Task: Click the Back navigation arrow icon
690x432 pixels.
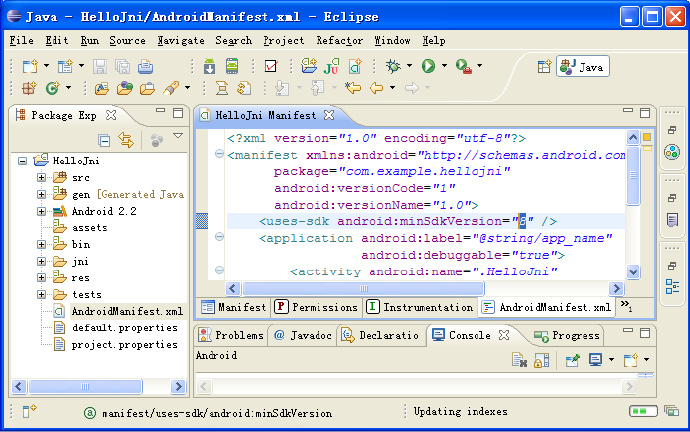Action: point(376,88)
